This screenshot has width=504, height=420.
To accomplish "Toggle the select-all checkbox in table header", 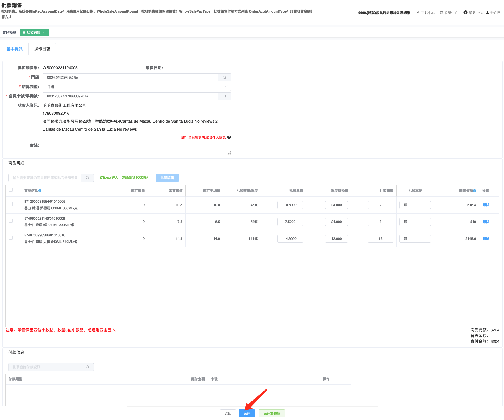I will (x=11, y=190).
